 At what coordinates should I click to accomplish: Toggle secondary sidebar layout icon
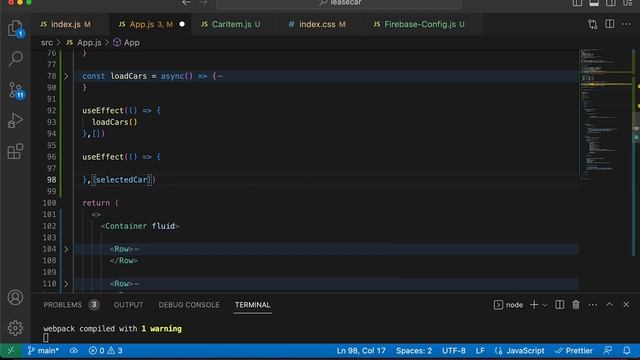click(x=611, y=3)
